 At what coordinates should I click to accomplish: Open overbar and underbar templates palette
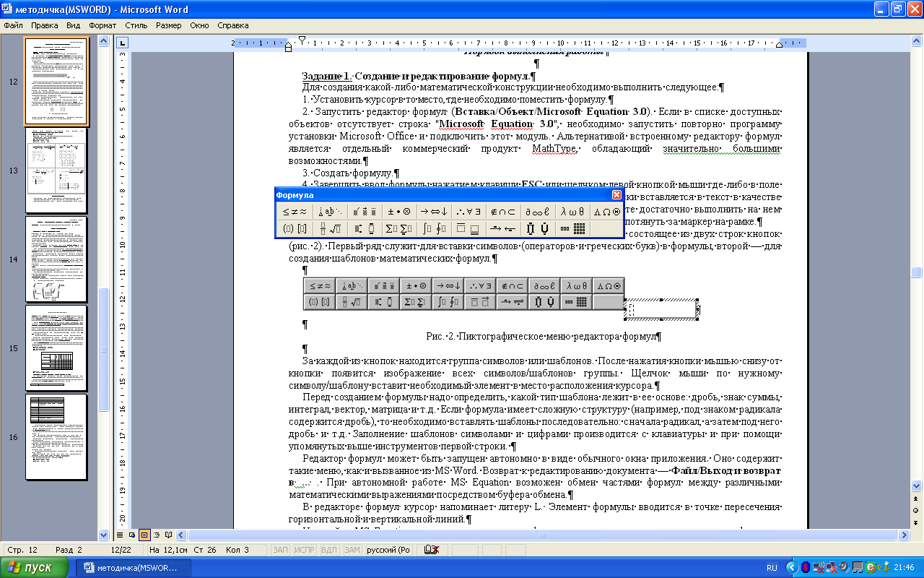click(469, 228)
